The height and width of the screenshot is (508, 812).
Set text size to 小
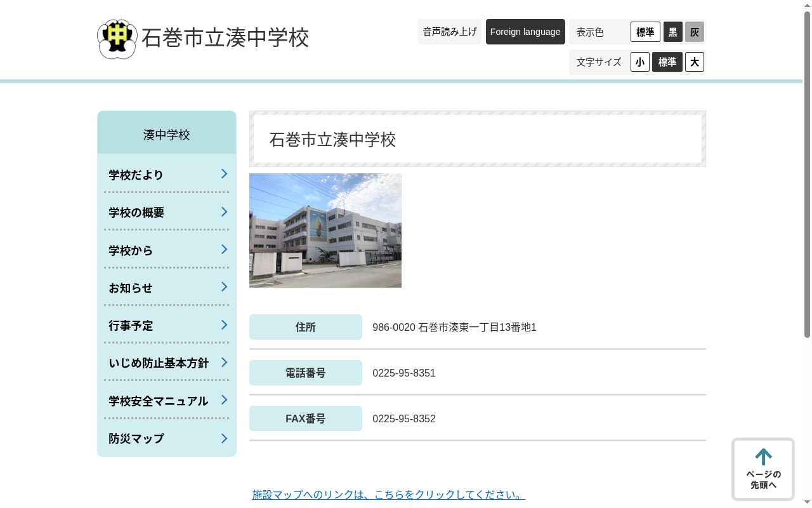[640, 62]
